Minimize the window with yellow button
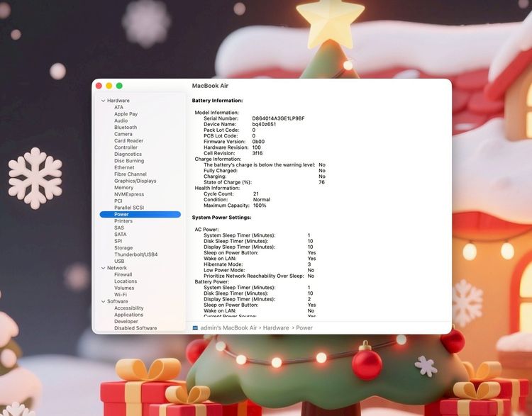The width and height of the screenshot is (532, 416). click(x=109, y=86)
